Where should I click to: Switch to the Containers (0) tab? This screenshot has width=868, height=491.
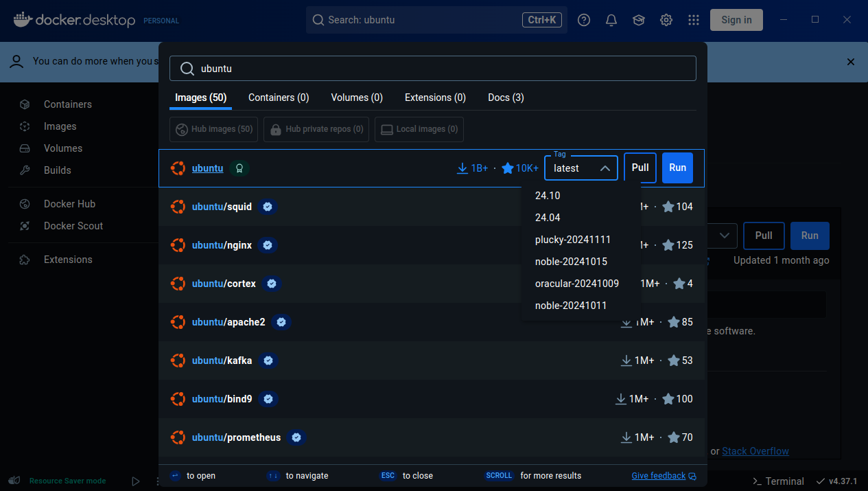tap(279, 98)
